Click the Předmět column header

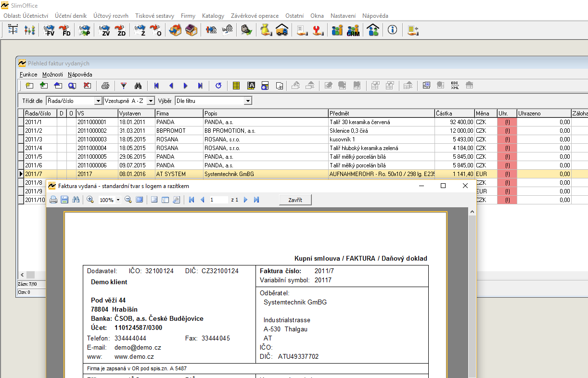[x=381, y=113]
